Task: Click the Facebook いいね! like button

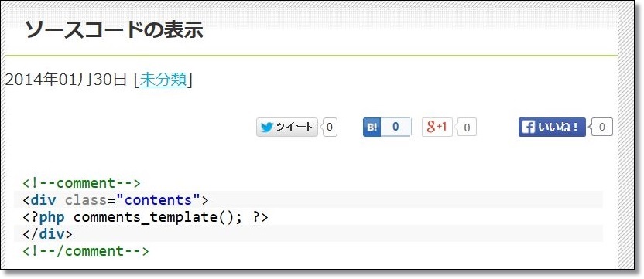Action: click(x=552, y=128)
